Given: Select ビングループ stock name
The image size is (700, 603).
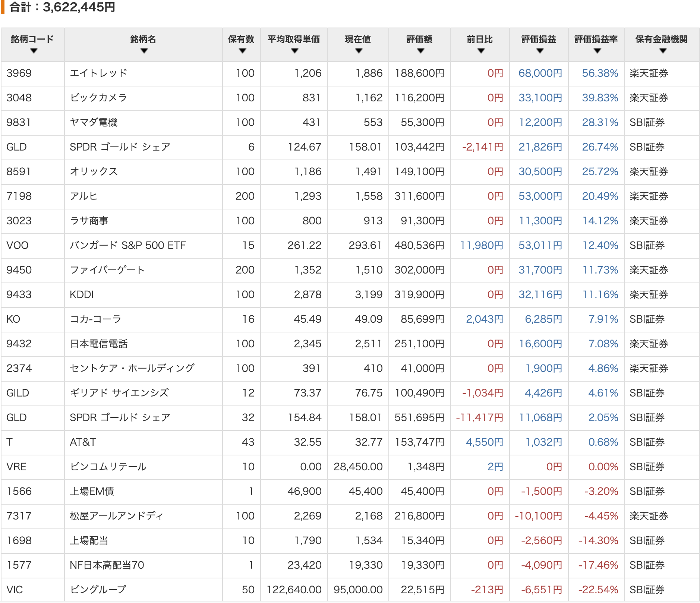Looking at the screenshot, I should click(x=98, y=590).
